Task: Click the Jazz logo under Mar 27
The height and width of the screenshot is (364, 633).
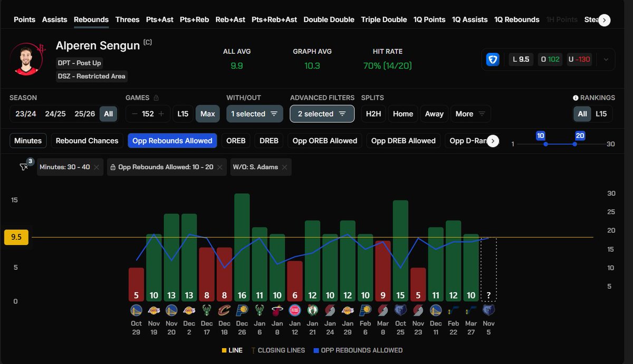Action: point(471,310)
